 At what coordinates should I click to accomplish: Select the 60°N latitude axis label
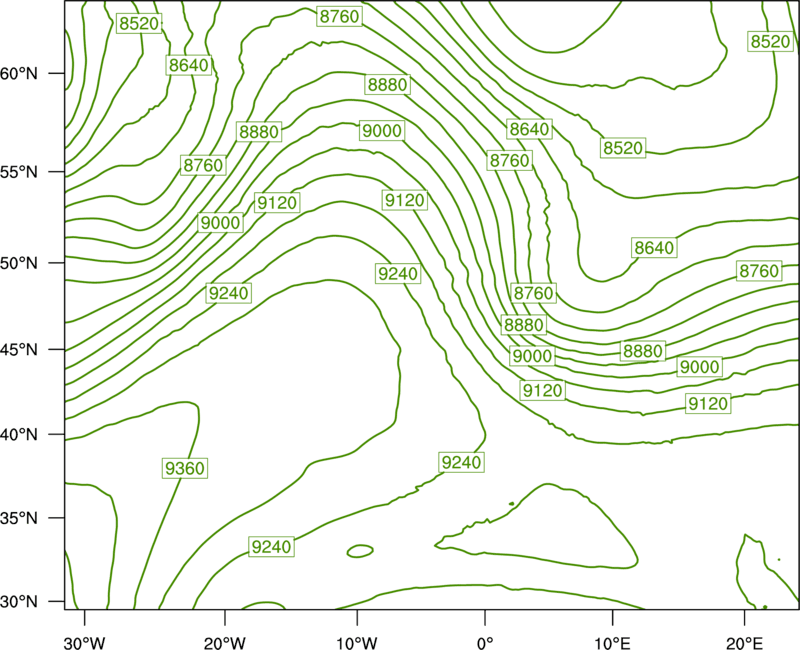[19, 74]
